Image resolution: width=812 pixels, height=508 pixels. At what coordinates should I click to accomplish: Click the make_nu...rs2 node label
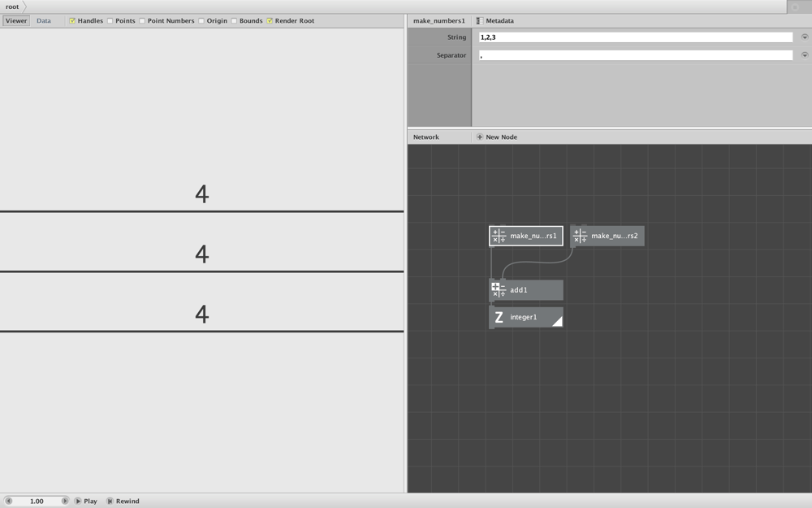tap(614, 236)
